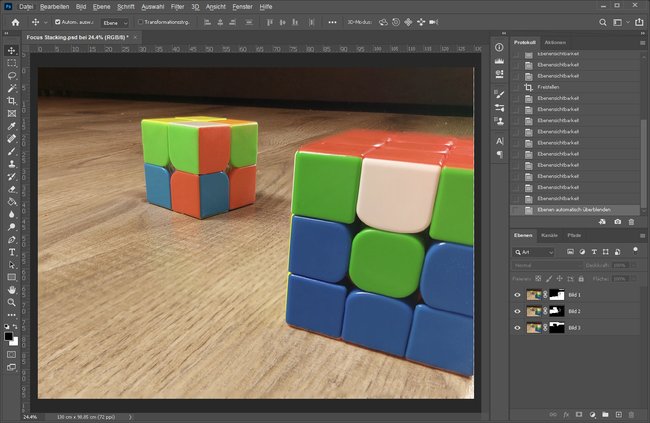Open the Fläche fill slider dropdown
This screenshot has height=423, width=650.
(634, 279)
